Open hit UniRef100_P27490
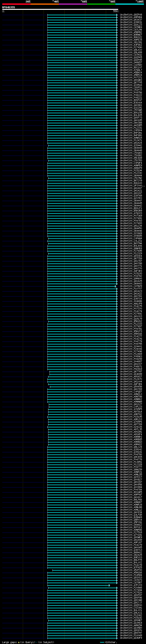 pyautogui.click(x=131, y=47)
